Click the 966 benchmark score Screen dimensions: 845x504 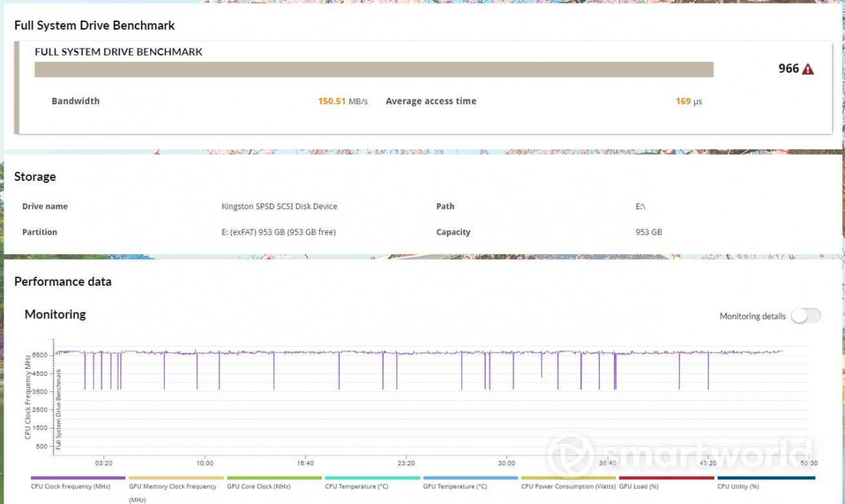click(788, 68)
